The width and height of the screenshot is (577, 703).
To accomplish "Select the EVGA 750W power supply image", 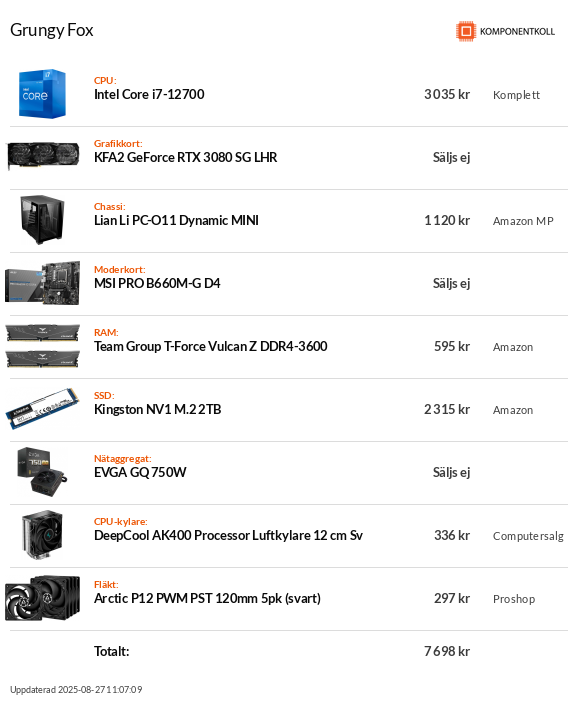I will 43,472.
